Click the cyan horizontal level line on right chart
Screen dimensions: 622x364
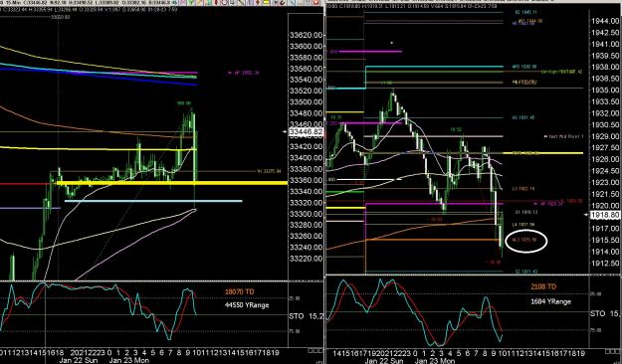click(434, 67)
